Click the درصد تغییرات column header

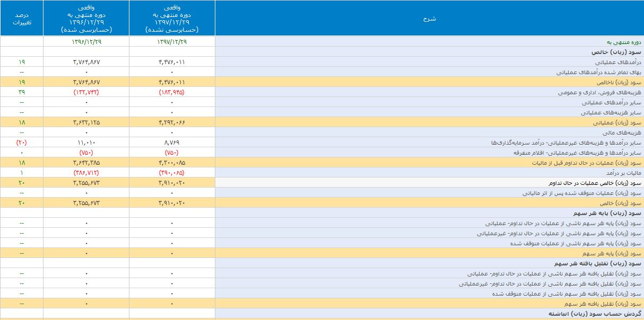coord(22,19)
